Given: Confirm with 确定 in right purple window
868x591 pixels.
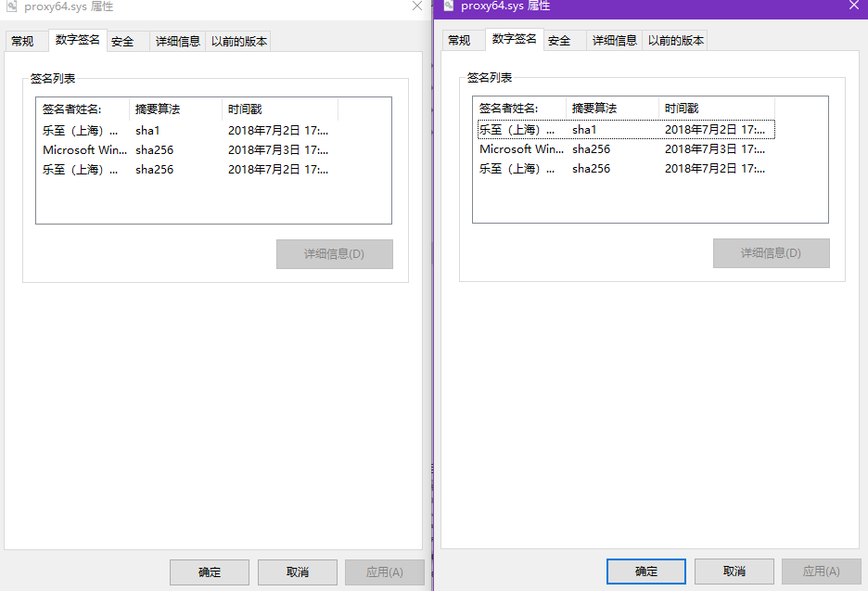Looking at the screenshot, I should (646, 572).
